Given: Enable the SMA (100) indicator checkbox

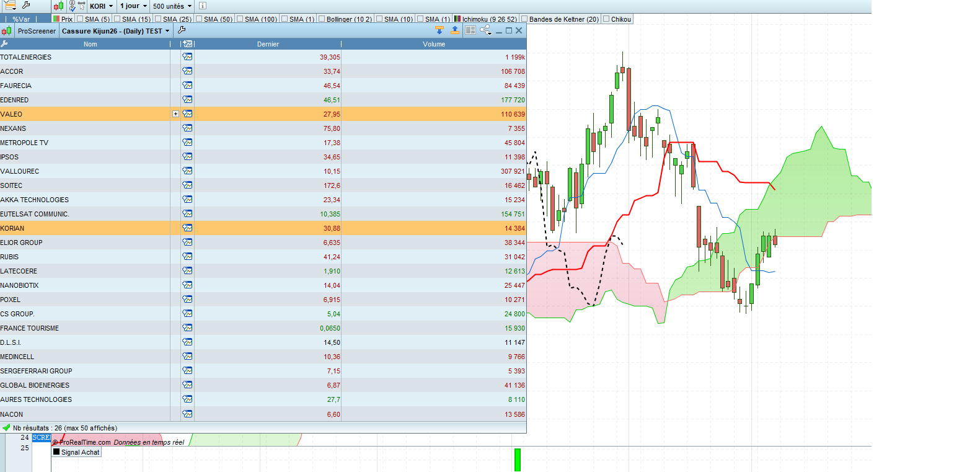Looking at the screenshot, I should [240, 19].
